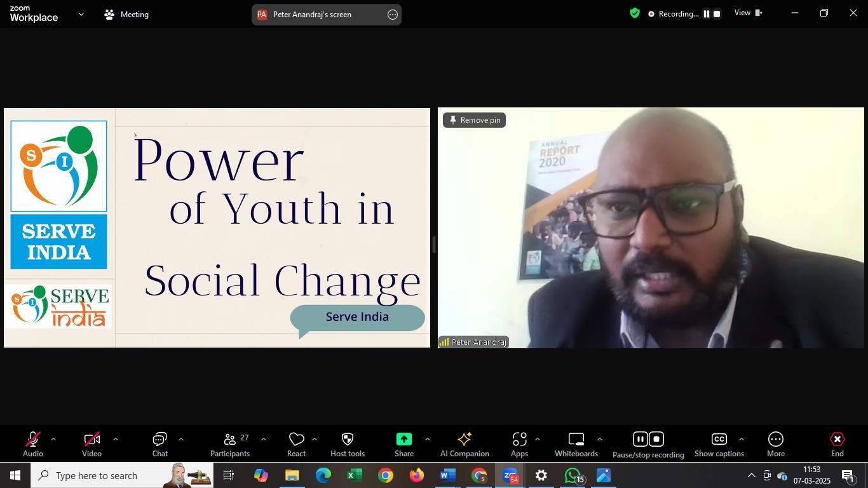This screenshot has height=488, width=868.
Task: Open Photos app from taskbar
Action: 604,475
